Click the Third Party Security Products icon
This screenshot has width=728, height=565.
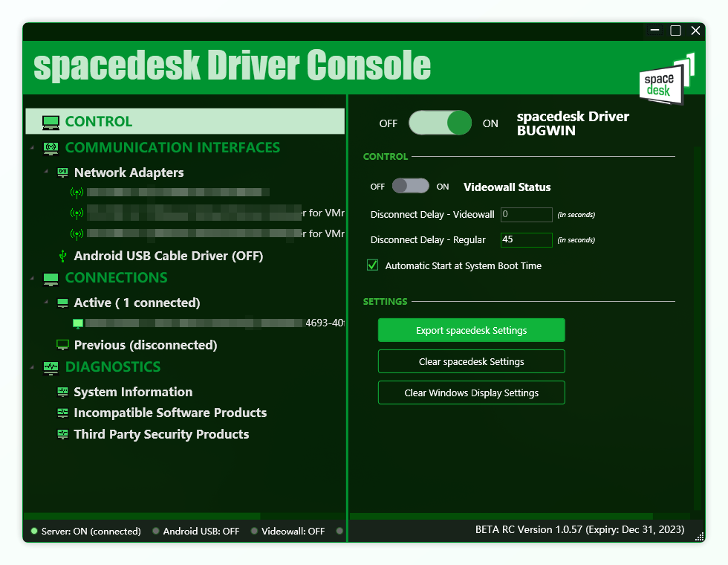coord(63,434)
